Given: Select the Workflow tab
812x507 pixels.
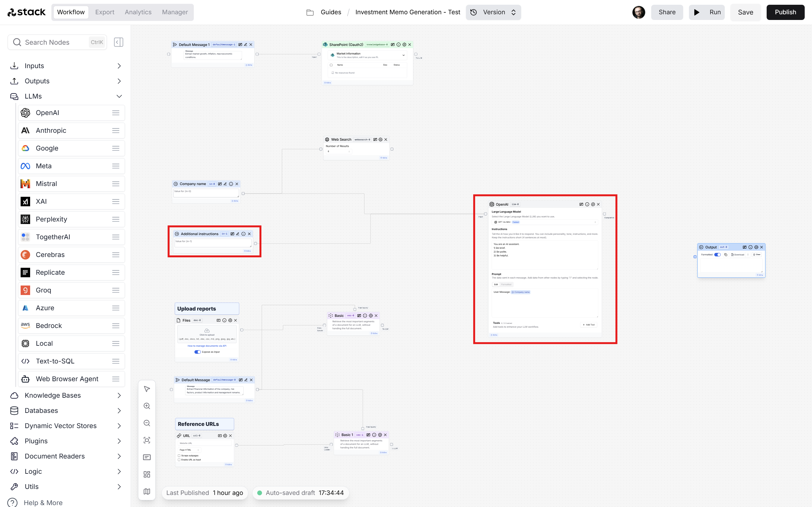Looking at the screenshot, I should pyautogui.click(x=69, y=12).
